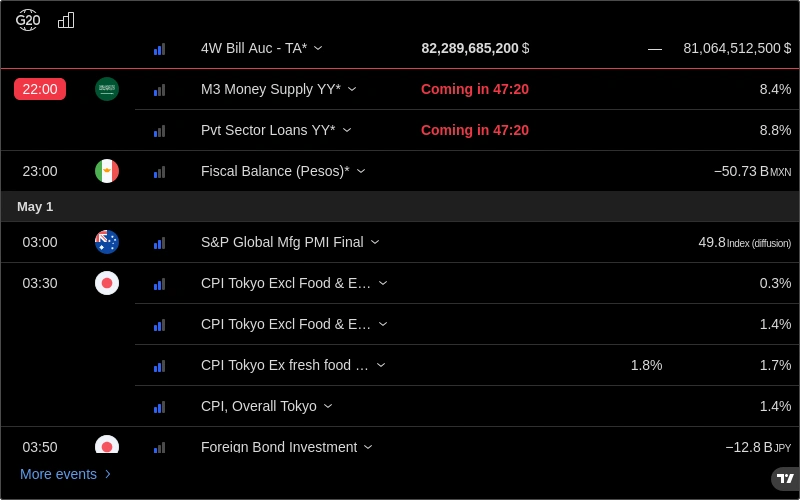Click actual value 82,289,685,200 $

pos(475,48)
